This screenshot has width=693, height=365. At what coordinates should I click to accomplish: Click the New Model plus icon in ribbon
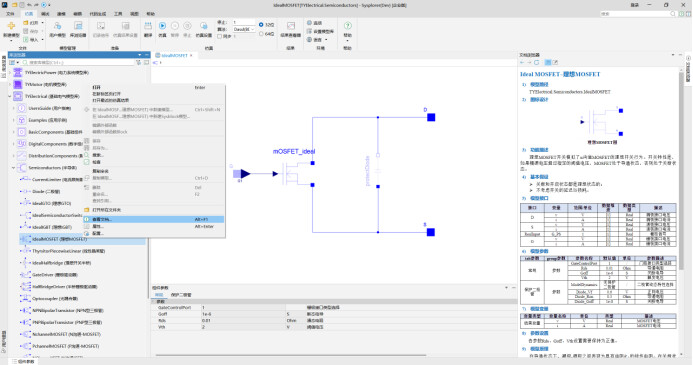[x=11, y=26]
